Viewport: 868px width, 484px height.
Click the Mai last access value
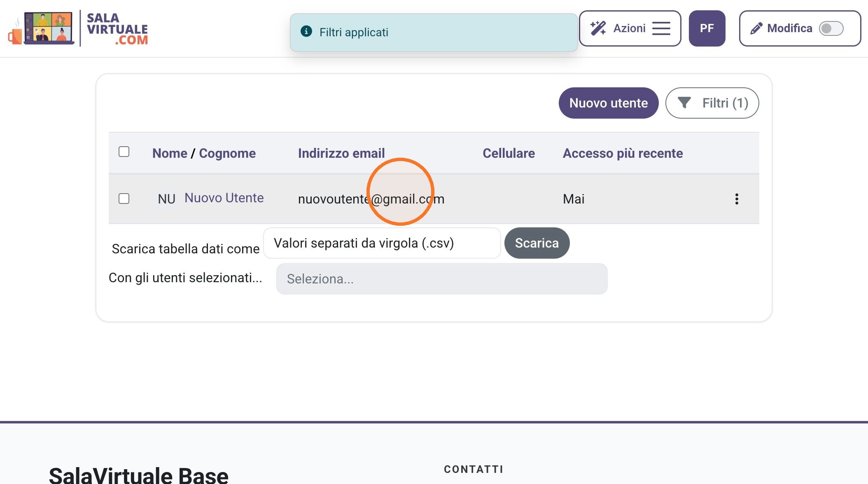[x=574, y=199]
